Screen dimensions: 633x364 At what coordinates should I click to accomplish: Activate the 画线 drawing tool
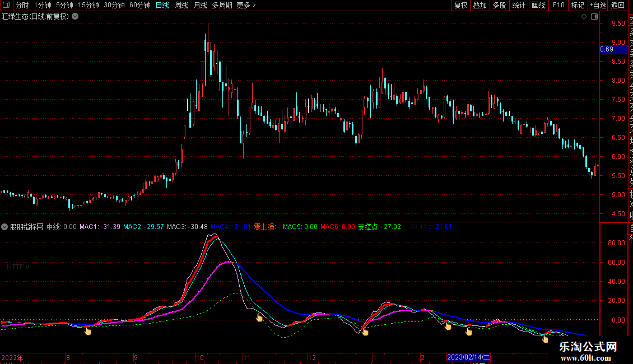pos(538,5)
